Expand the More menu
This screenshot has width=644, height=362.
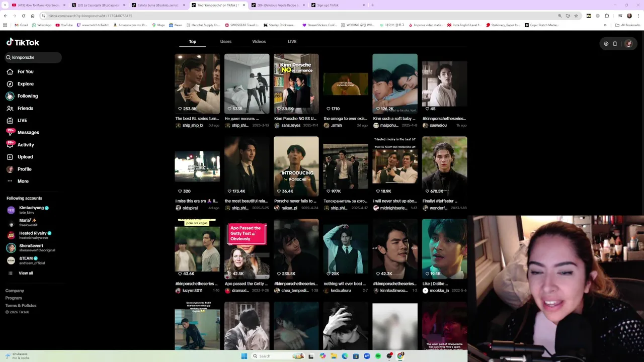(x=18, y=181)
